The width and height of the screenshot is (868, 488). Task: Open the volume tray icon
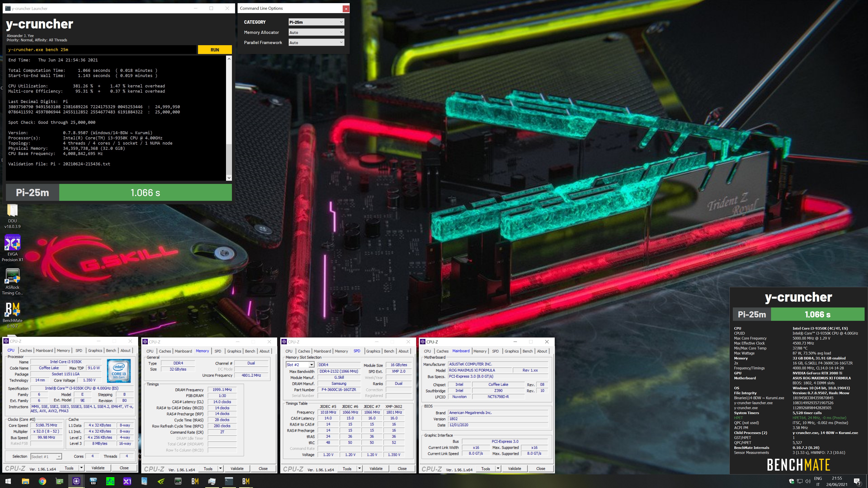(x=808, y=481)
